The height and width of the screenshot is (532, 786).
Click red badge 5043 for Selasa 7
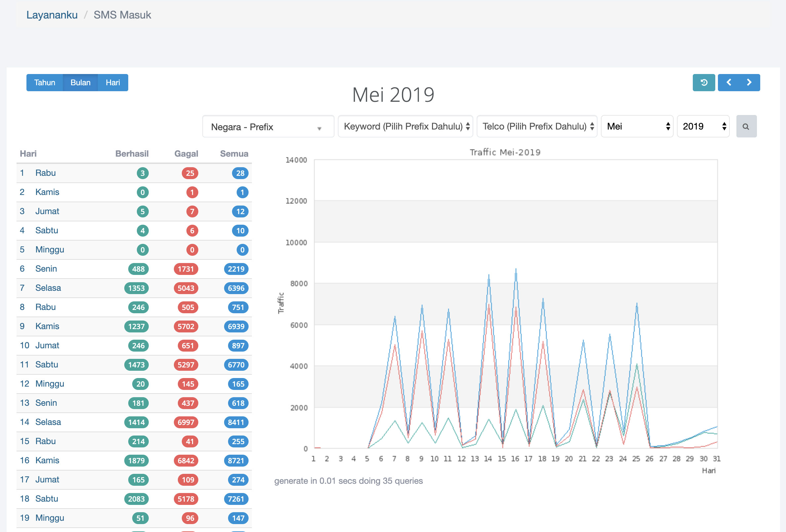[x=186, y=288]
